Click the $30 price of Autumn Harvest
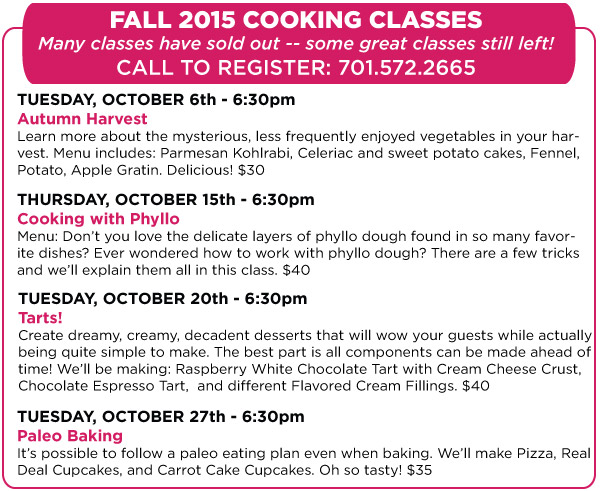Image resolution: width=600 pixels, height=491 pixels. [x=251, y=170]
